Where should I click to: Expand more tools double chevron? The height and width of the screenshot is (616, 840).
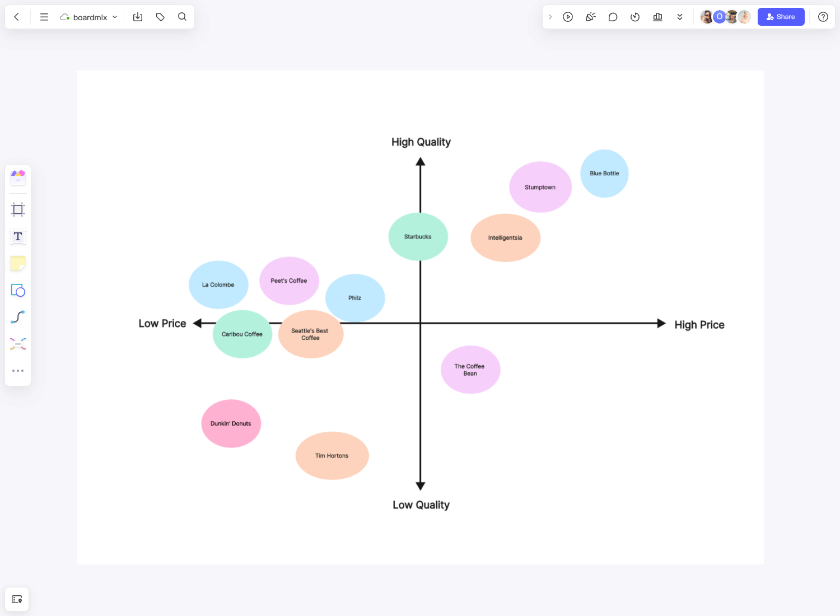[x=680, y=17]
